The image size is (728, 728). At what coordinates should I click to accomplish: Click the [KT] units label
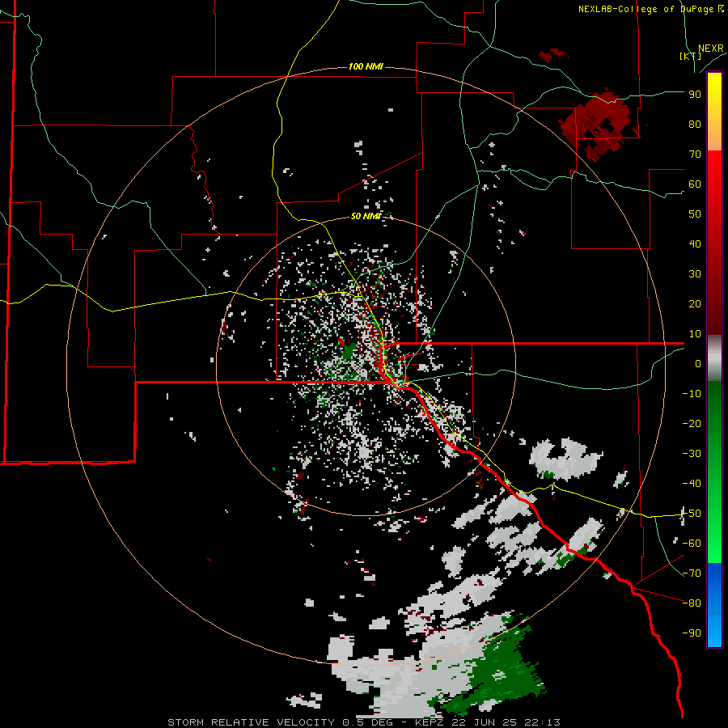tap(690, 56)
